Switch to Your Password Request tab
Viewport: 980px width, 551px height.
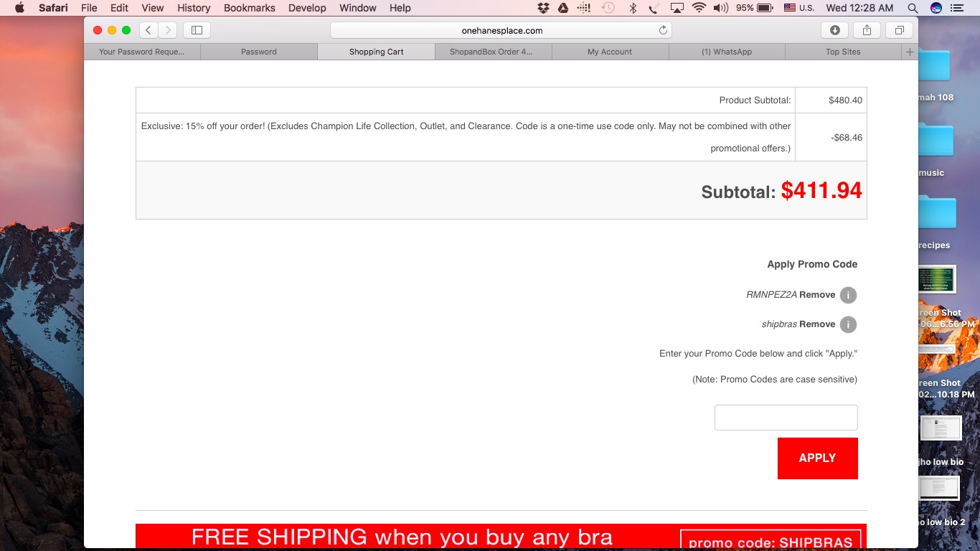click(142, 52)
